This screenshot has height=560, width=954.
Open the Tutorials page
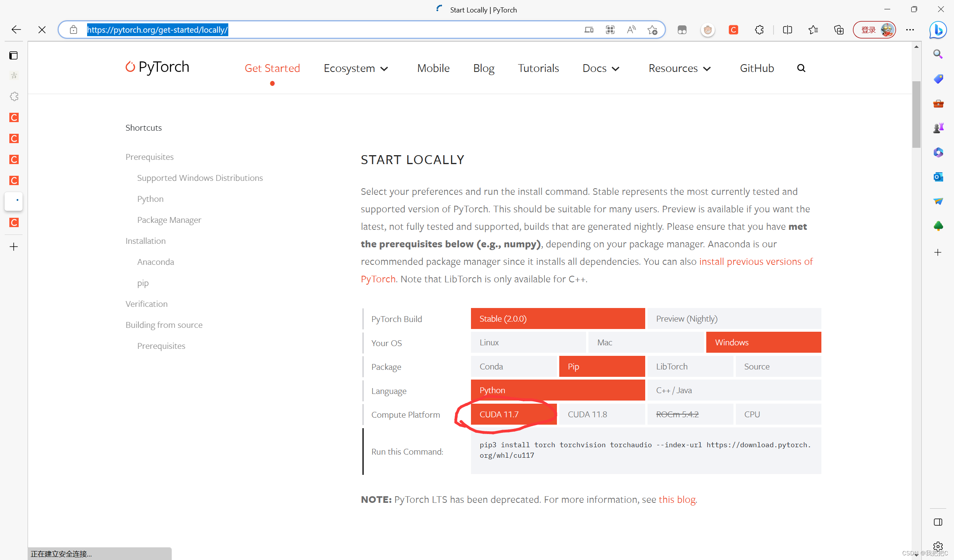coord(538,68)
